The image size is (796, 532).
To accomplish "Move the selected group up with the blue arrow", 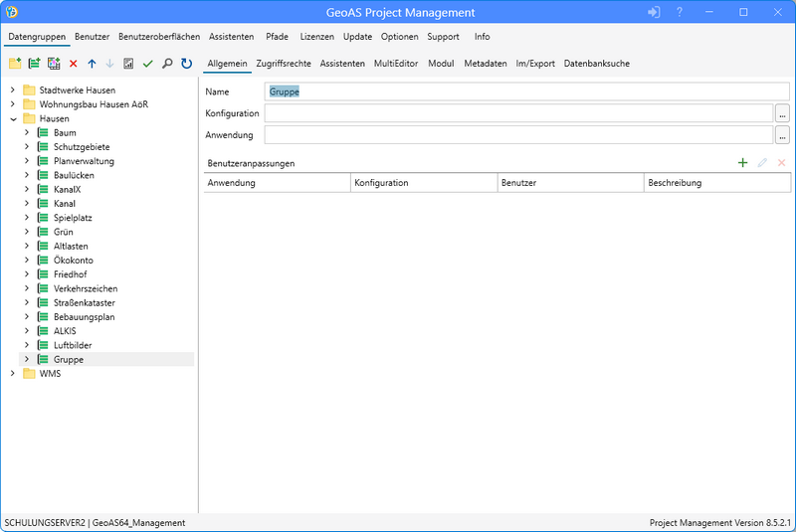I will click(x=92, y=64).
